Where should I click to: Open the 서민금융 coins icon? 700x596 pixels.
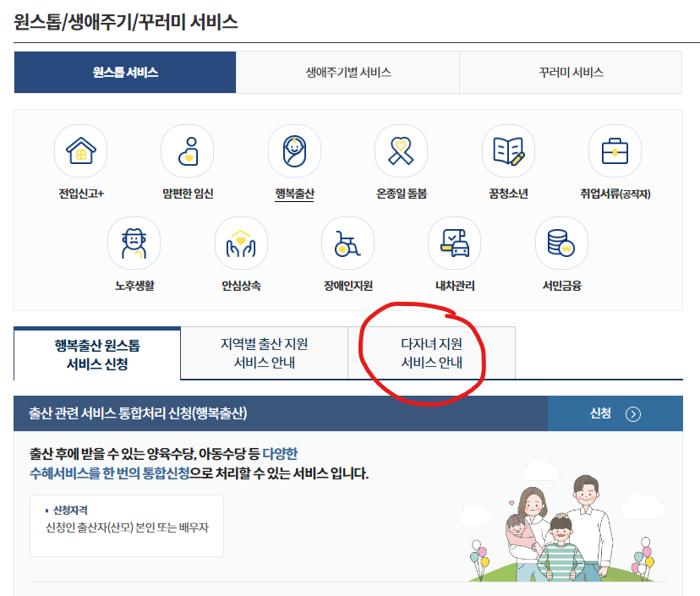coord(561,243)
